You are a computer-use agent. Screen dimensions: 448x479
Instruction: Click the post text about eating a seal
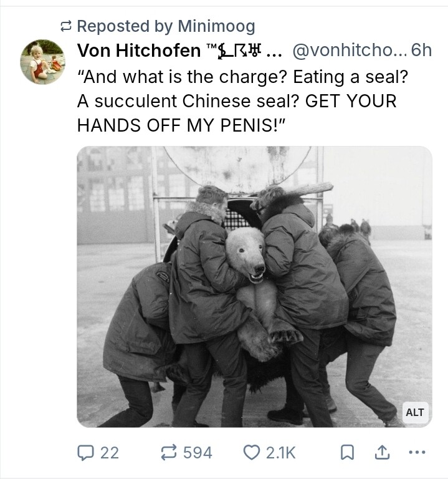coord(242,101)
